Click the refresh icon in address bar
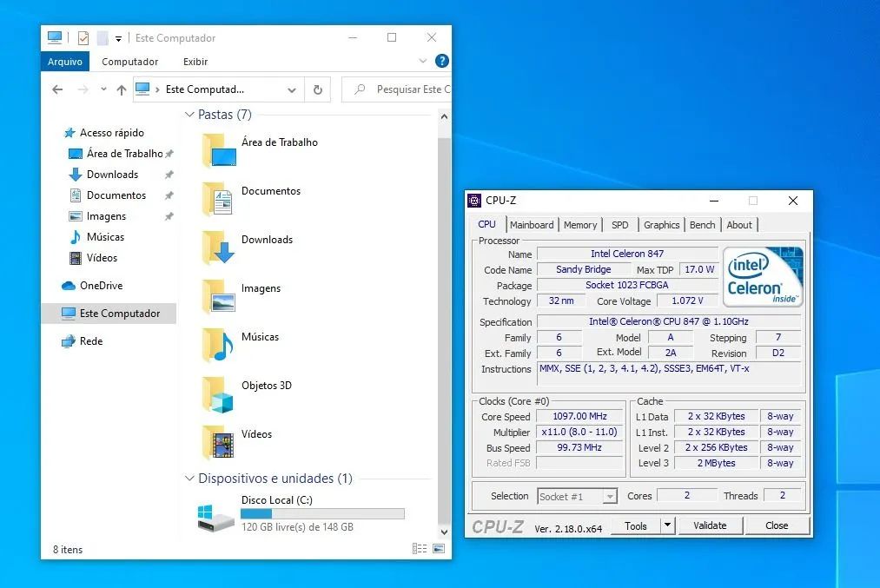The height and width of the screenshot is (588, 880). [318, 89]
